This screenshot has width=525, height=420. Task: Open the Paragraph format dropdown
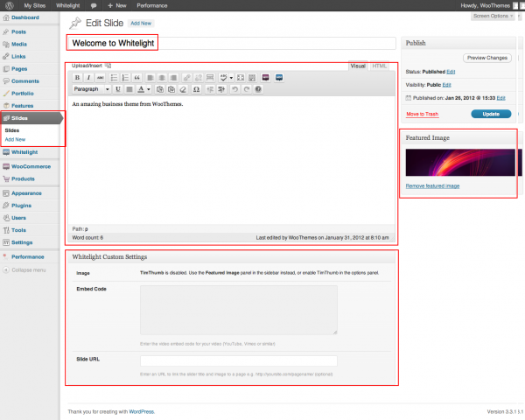[92, 89]
